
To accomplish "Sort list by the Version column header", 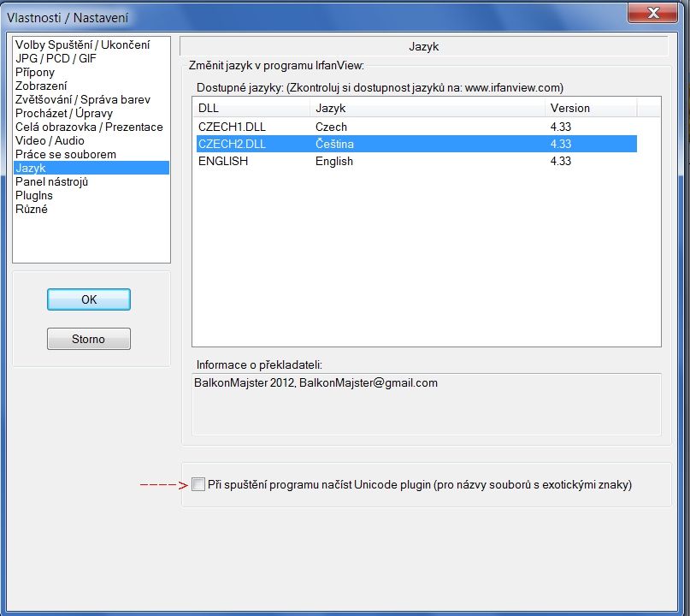I will point(591,108).
